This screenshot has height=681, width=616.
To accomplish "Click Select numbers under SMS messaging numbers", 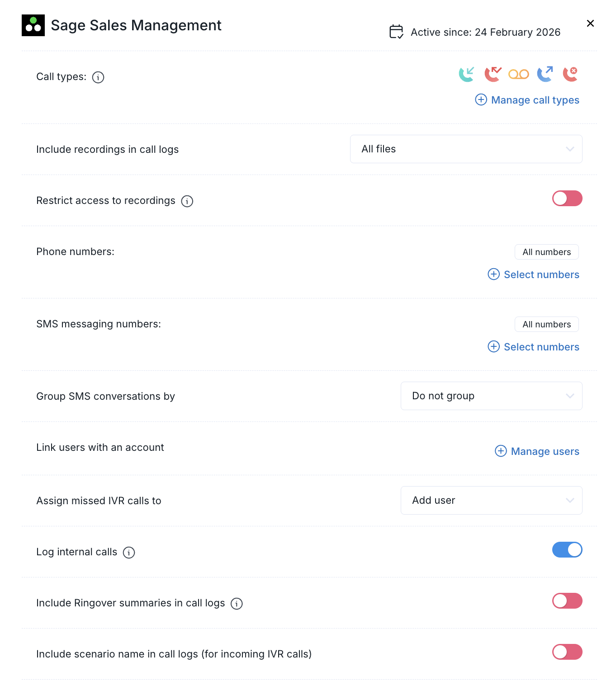I will [533, 347].
